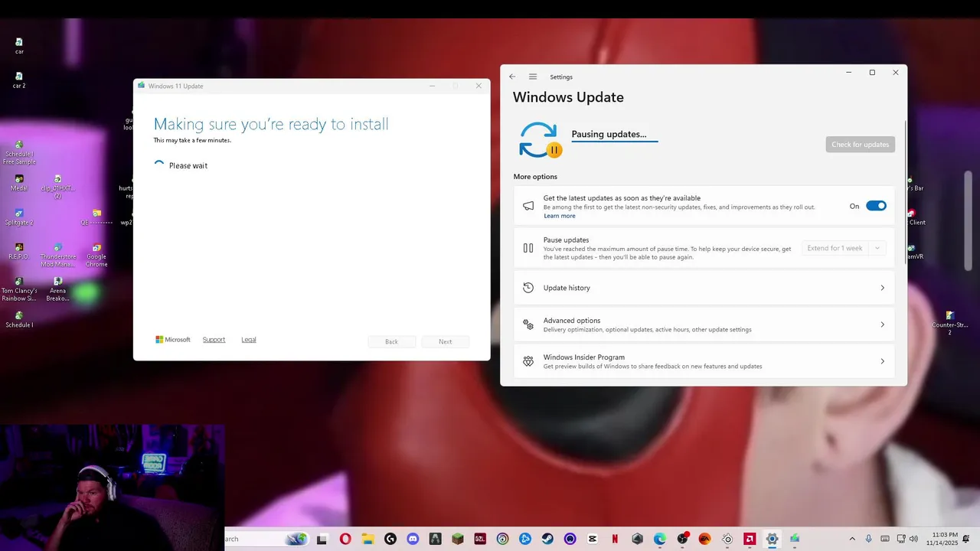Show hidden icons in the system tray
Screen dimensions: 980x551
[851, 539]
